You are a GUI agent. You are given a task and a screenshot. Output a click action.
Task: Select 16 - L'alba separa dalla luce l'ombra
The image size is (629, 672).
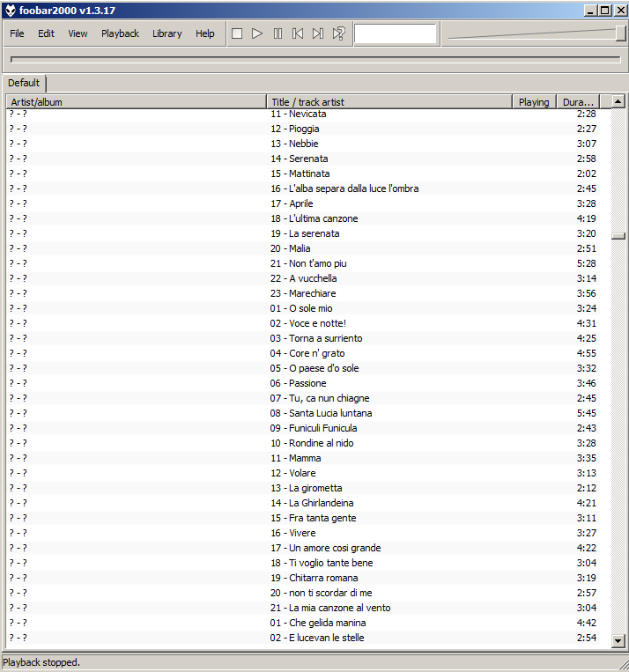tap(303, 188)
